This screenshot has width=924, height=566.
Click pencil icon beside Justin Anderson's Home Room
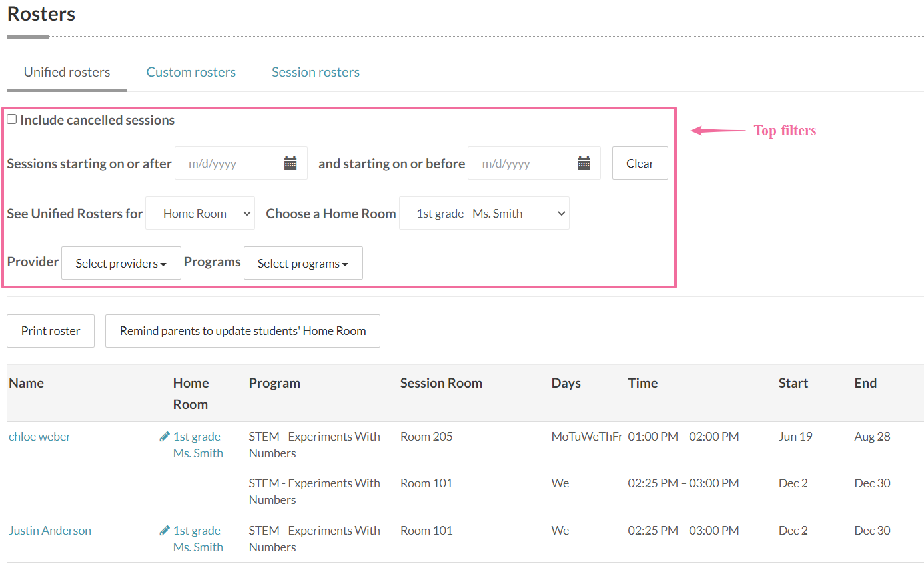165,531
